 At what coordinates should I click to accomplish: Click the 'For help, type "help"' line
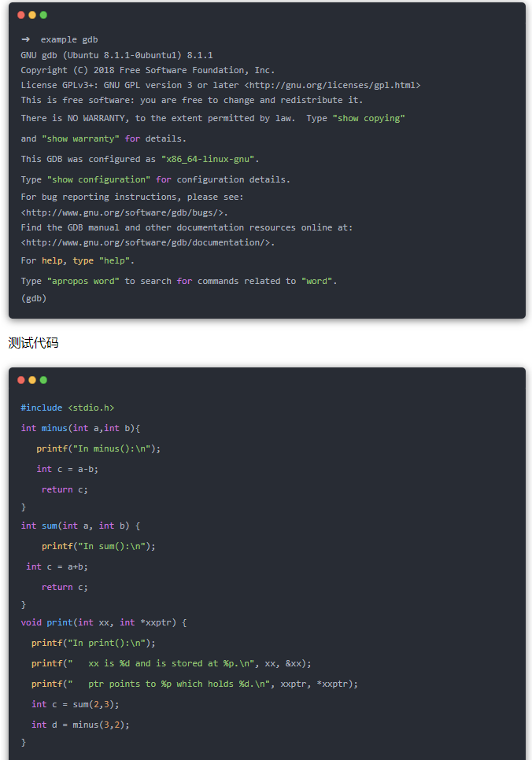(x=78, y=260)
